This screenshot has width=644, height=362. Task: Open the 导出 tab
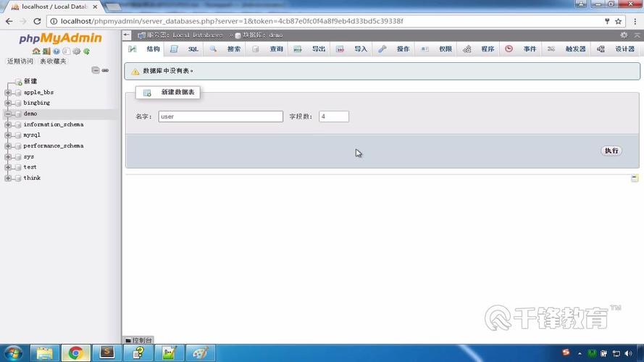[x=309, y=49]
